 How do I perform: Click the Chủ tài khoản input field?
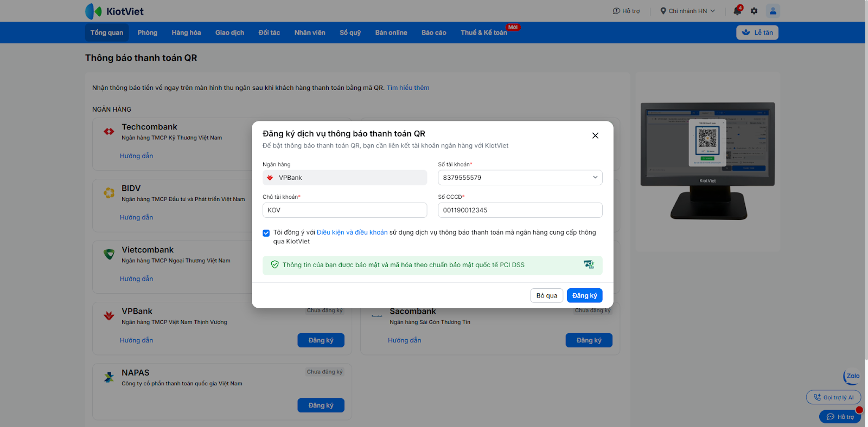[345, 210]
